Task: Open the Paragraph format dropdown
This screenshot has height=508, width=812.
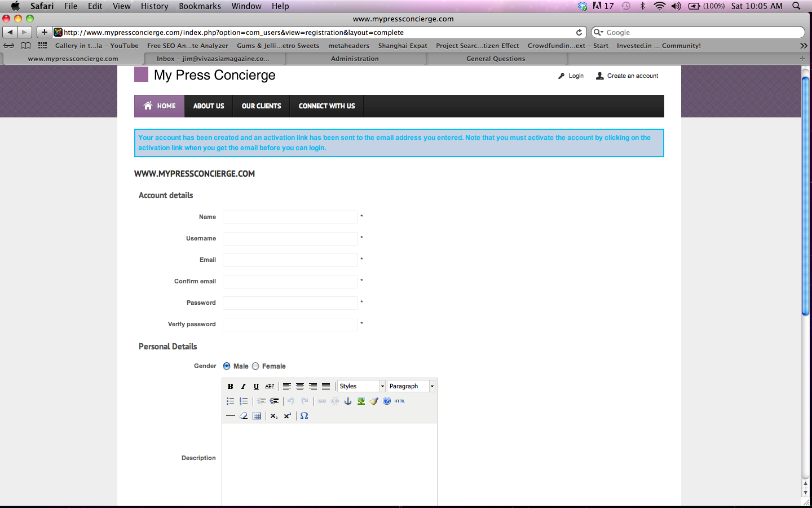Action: (411, 386)
